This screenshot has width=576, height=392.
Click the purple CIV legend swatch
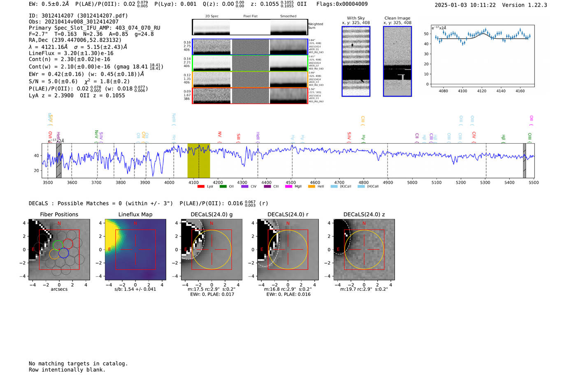click(x=245, y=186)
